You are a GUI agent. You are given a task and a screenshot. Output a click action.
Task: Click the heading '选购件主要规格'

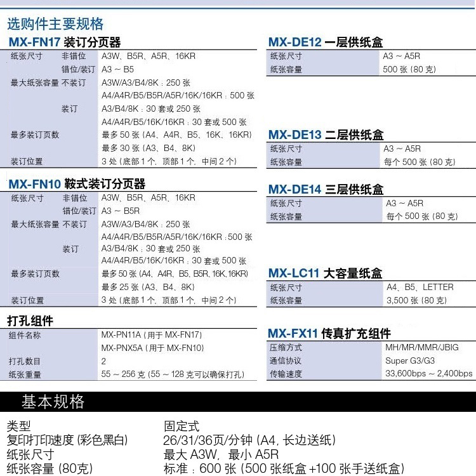55,24
